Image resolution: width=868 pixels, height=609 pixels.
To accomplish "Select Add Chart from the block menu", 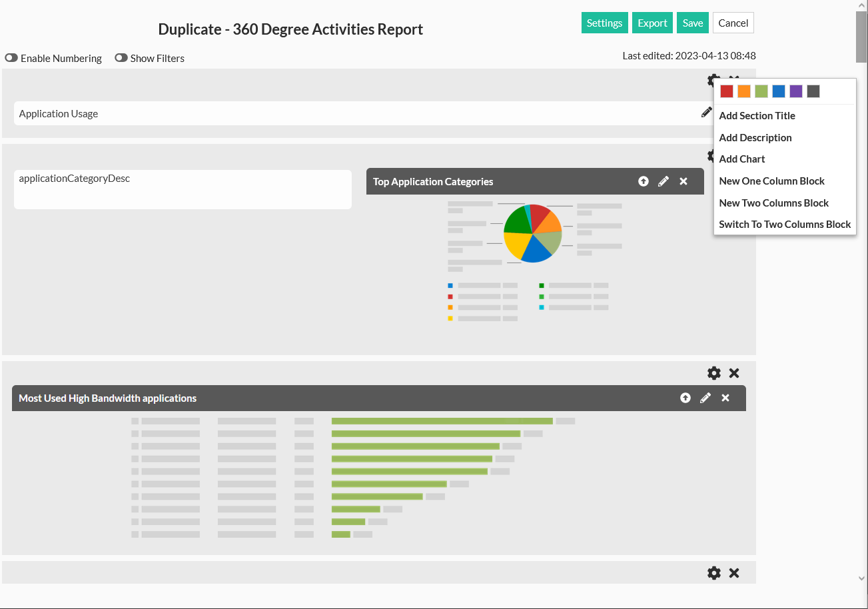I will 741,159.
